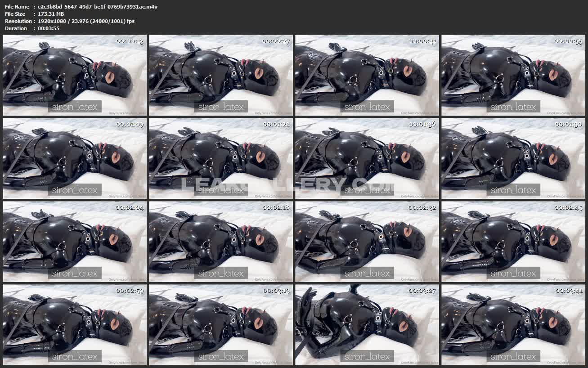Choose the thumbnail stamped 00:01:50
This screenshot has width=588, height=368.
tap(513, 158)
